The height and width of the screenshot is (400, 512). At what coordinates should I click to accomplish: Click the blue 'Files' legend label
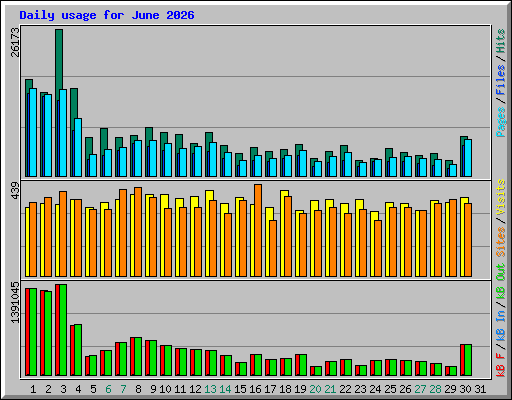(501, 80)
